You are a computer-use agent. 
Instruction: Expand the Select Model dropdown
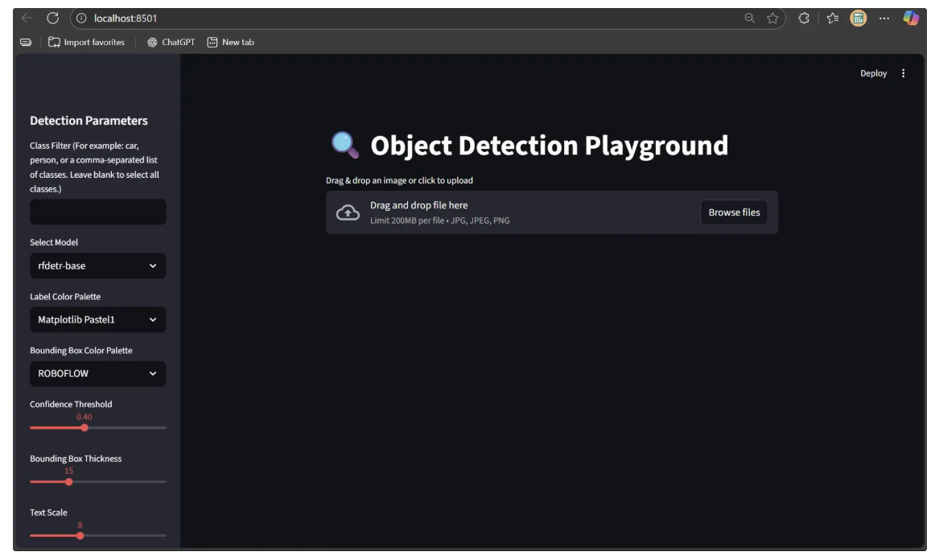97,266
